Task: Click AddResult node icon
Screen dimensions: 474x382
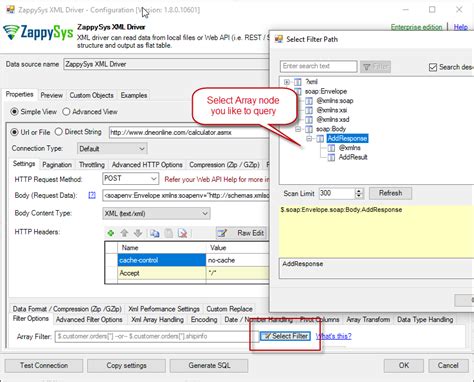Action: click(331, 157)
